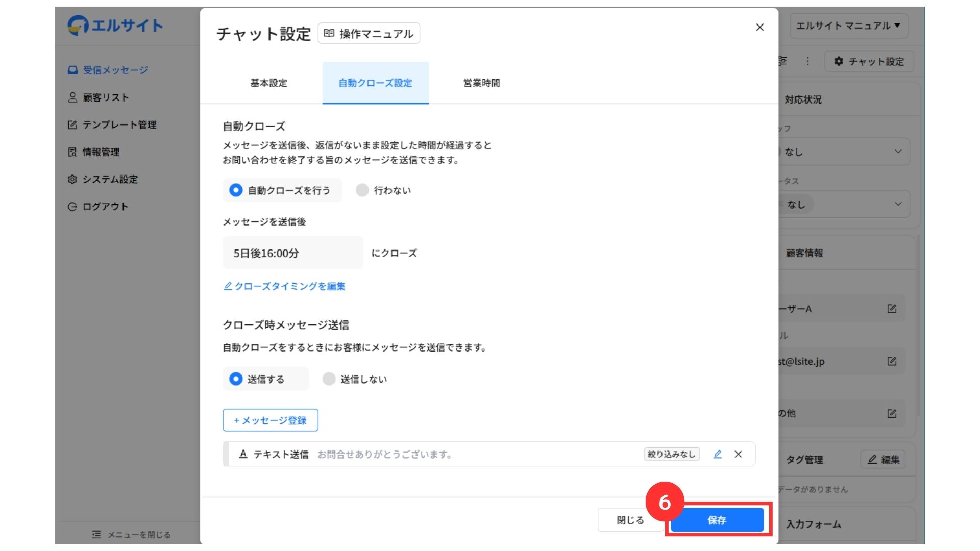Click the edit icon next to st@lsite.jp
980x551 pixels.
(892, 361)
